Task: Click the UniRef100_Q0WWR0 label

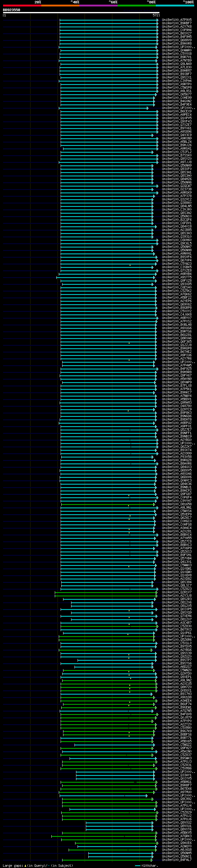Action: pyautogui.click(x=177, y=50)
